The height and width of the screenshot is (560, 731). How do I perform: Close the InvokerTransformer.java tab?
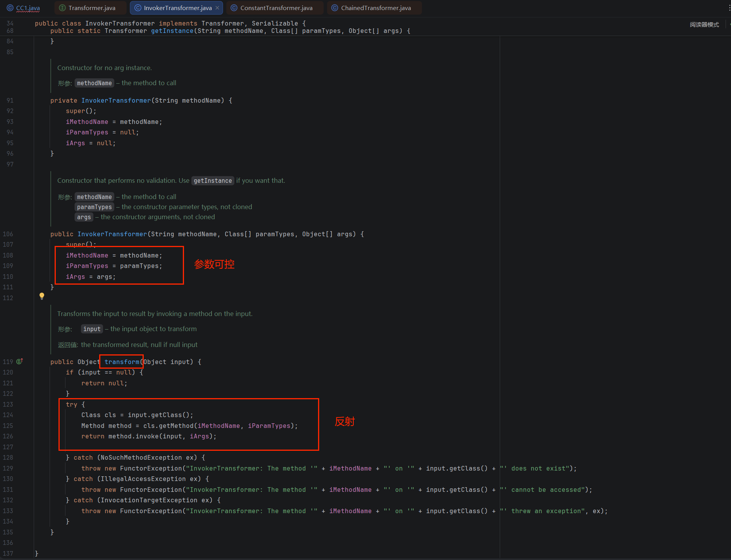tap(217, 8)
